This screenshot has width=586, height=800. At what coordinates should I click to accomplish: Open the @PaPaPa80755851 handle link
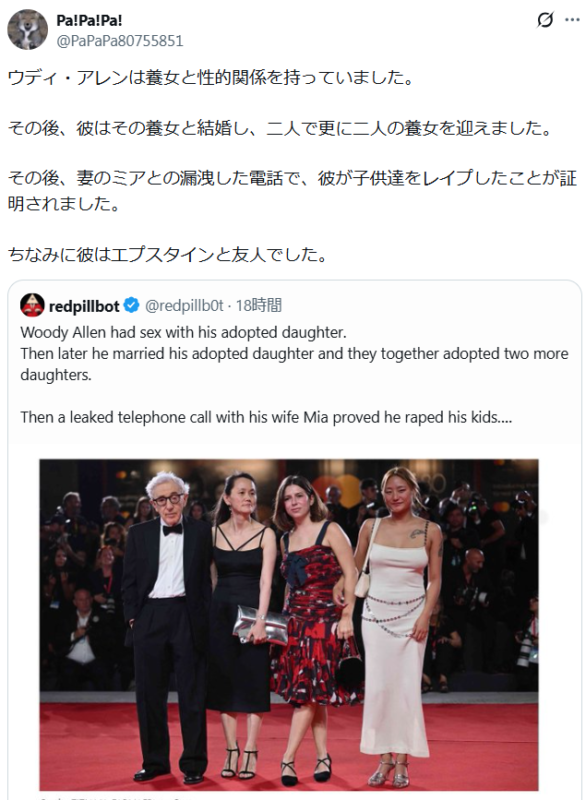119,41
